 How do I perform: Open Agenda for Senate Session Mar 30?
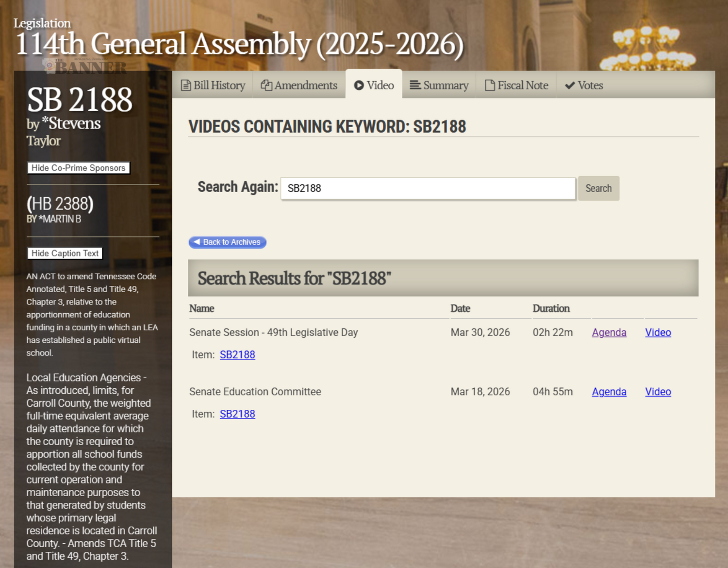coord(609,333)
